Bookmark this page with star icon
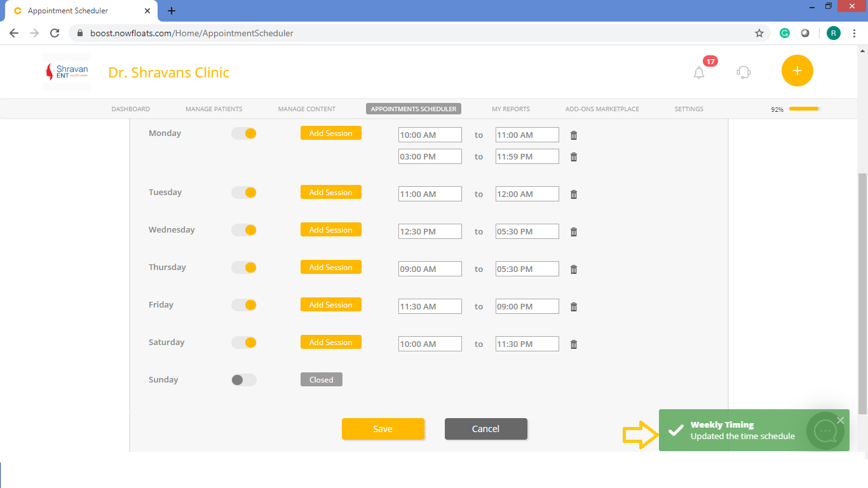 (759, 33)
